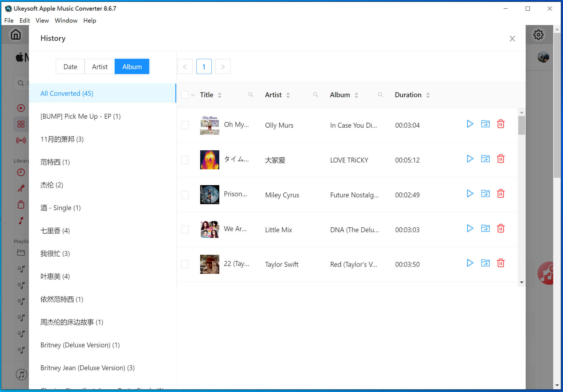This screenshot has width=563, height=392.
Task: Open the Artists microphone sidebar icon
Action: tap(21, 188)
